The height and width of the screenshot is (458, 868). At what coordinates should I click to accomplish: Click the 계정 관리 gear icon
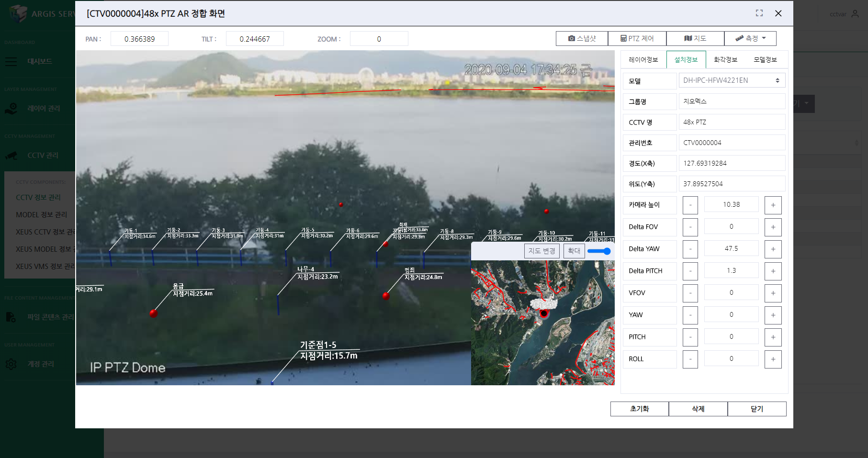click(x=11, y=364)
